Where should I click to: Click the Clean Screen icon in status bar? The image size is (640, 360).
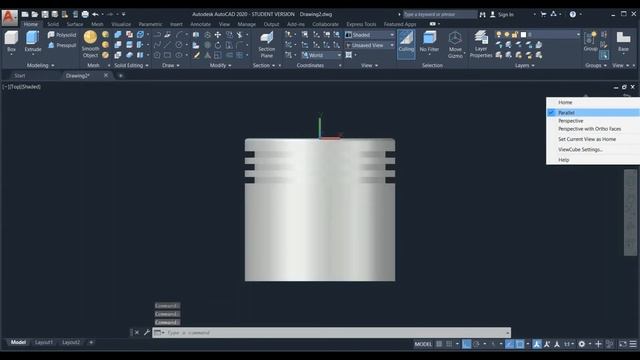click(x=622, y=344)
